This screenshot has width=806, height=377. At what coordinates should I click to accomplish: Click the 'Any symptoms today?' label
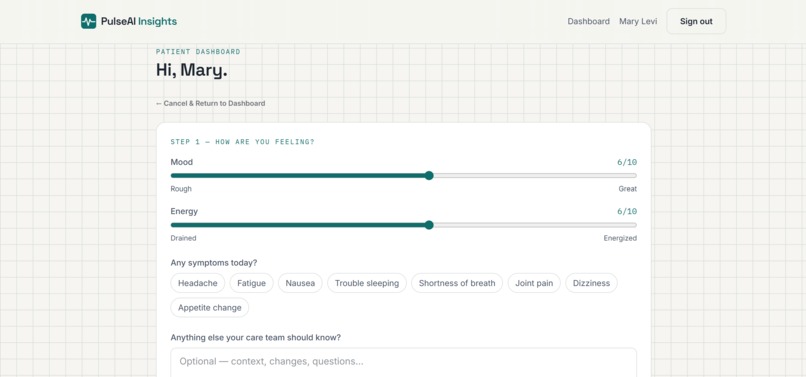pos(214,263)
